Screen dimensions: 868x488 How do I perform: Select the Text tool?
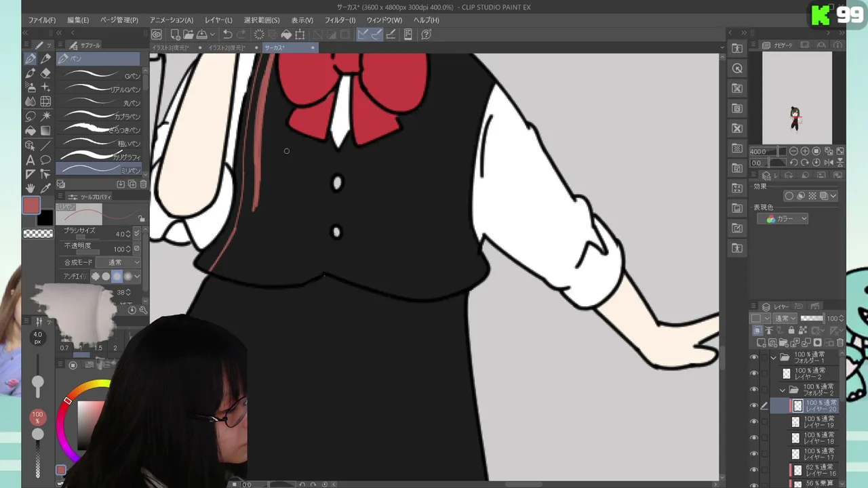point(31,160)
